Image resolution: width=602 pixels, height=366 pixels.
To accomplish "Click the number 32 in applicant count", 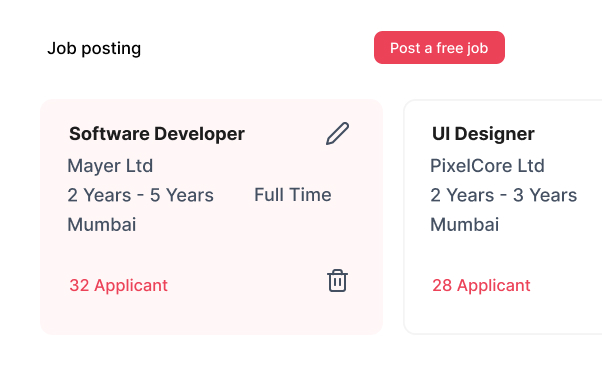I will (79, 285).
